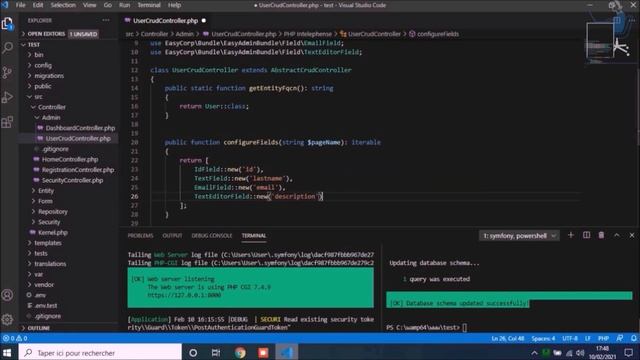Click Spaces: 4 indentation setting
640x360 pixels.
coord(543,338)
